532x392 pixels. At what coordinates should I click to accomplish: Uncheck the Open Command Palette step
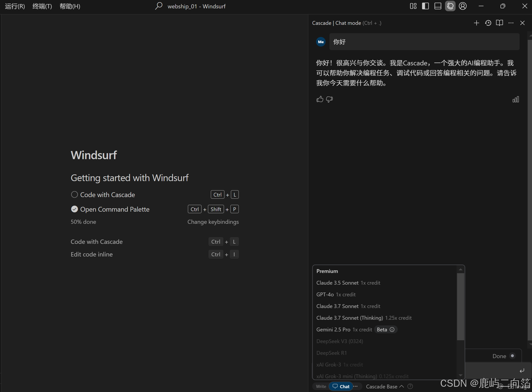click(75, 209)
